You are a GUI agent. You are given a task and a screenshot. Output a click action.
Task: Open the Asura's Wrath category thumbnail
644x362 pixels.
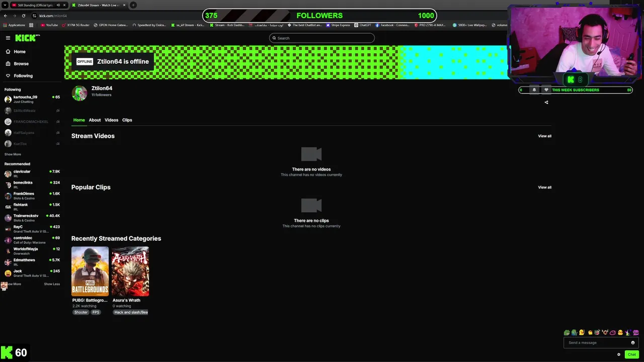(x=130, y=271)
